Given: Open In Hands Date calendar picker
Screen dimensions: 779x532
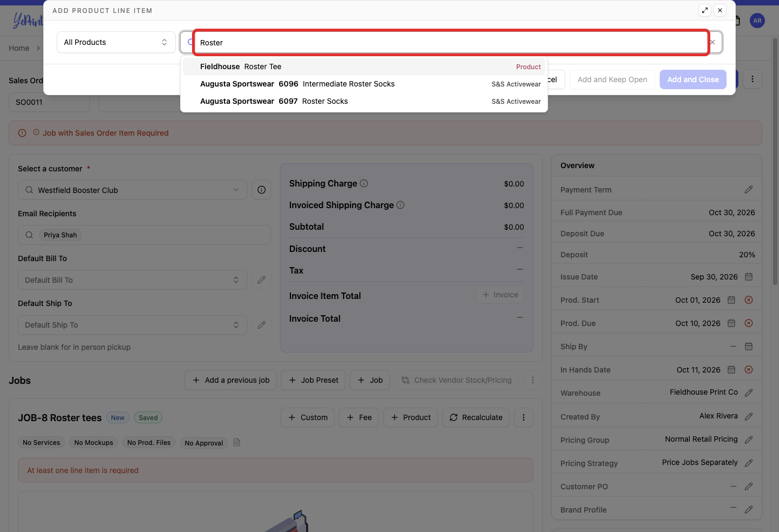Looking at the screenshot, I should coord(731,369).
